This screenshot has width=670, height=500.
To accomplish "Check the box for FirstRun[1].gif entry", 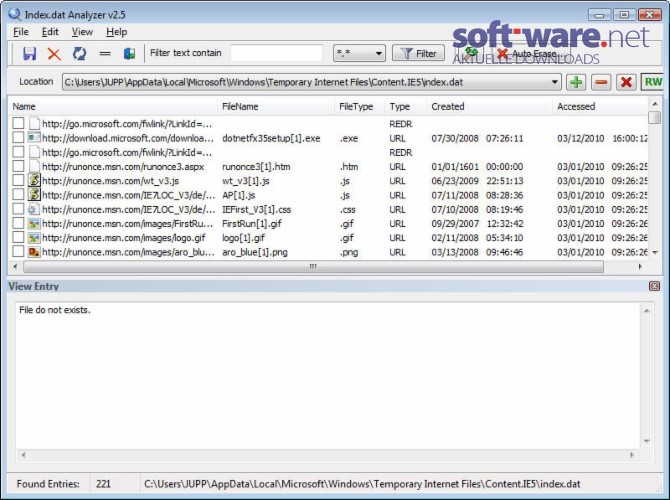I will pos(18,223).
